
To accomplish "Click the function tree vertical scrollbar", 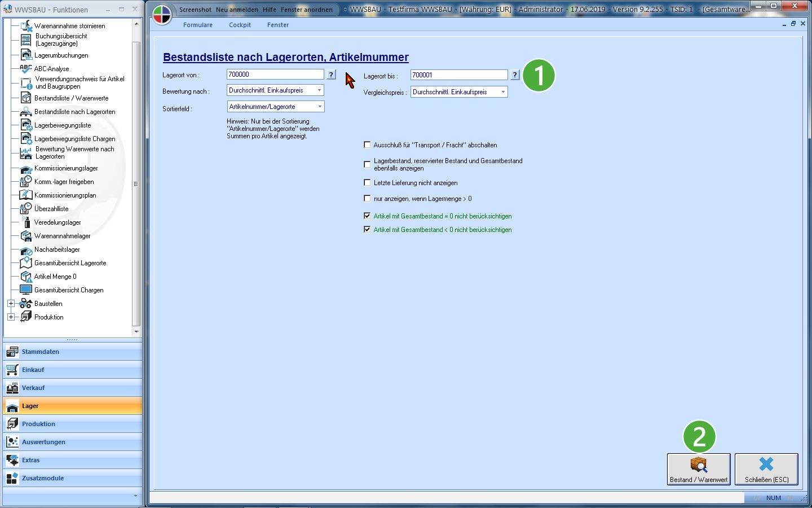I will pos(136,183).
